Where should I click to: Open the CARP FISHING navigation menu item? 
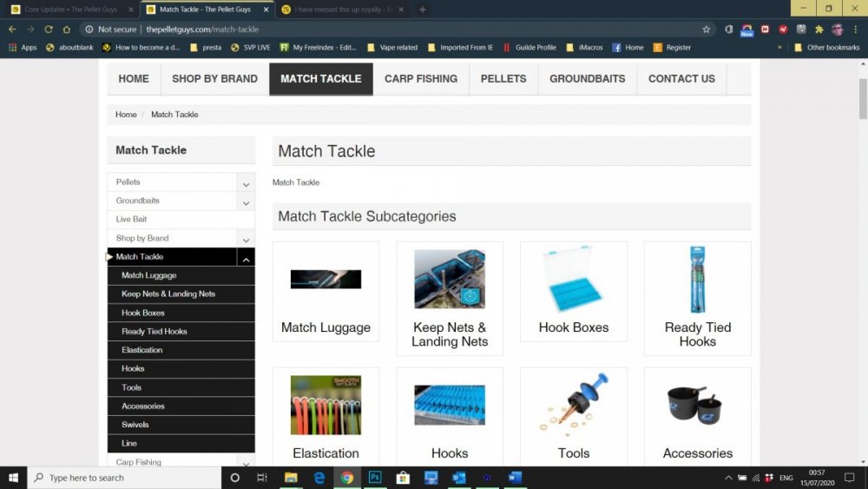point(421,79)
